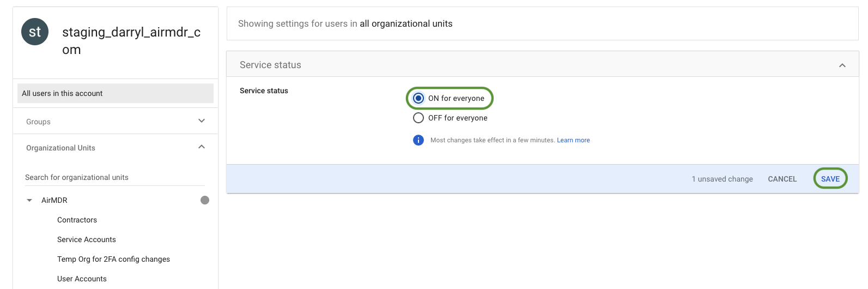The width and height of the screenshot is (868, 289).
Task: Click the 'st' account avatar circle
Action: click(x=35, y=32)
